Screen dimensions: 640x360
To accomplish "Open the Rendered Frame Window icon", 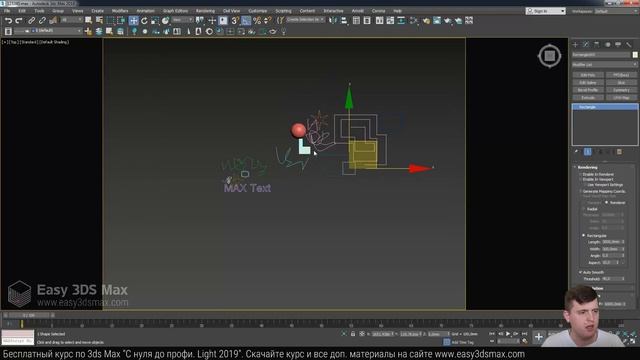I will (437, 20).
